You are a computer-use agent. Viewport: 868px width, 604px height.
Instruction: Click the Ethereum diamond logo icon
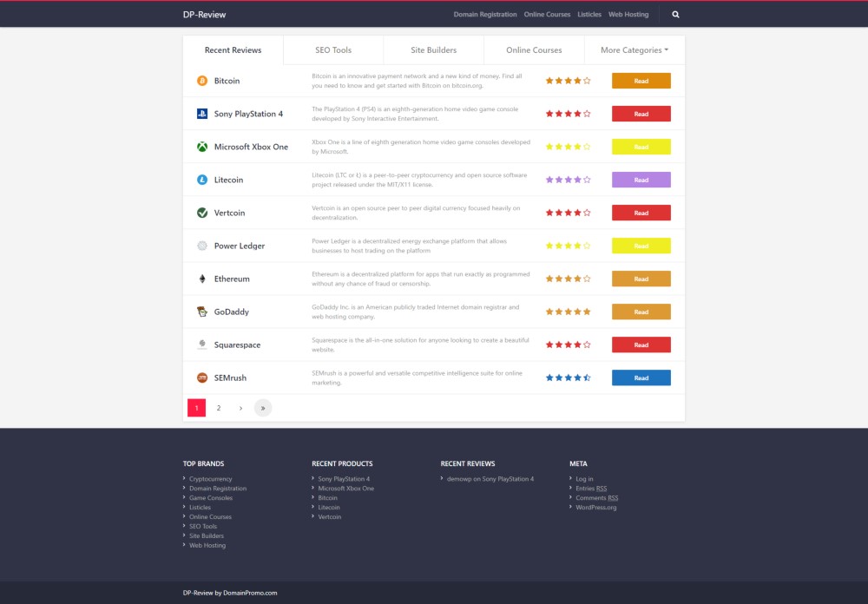pyautogui.click(x=202, y=279)
